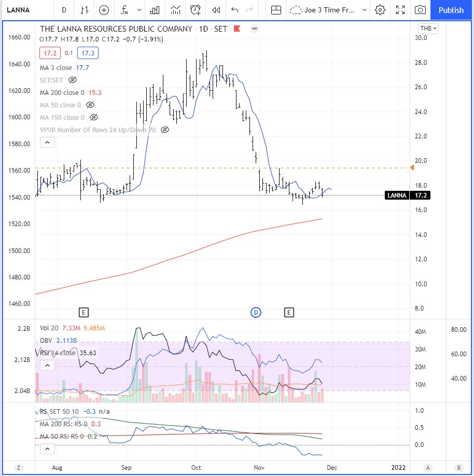Screen dimensions: 474x476
Task: Select the MA 3 close indicator legend
Action: (x=55, y=68)
